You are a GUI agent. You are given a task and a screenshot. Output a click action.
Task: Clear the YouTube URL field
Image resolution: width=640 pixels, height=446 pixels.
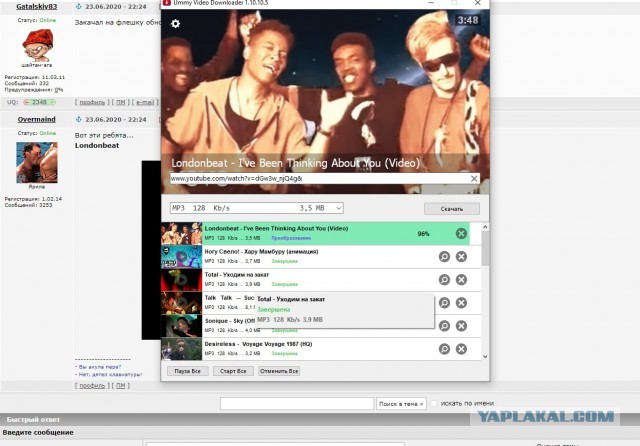point(474,179)
